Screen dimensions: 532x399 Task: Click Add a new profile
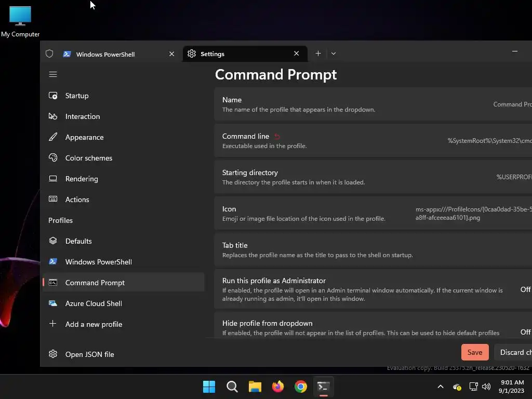pos(124,324)
